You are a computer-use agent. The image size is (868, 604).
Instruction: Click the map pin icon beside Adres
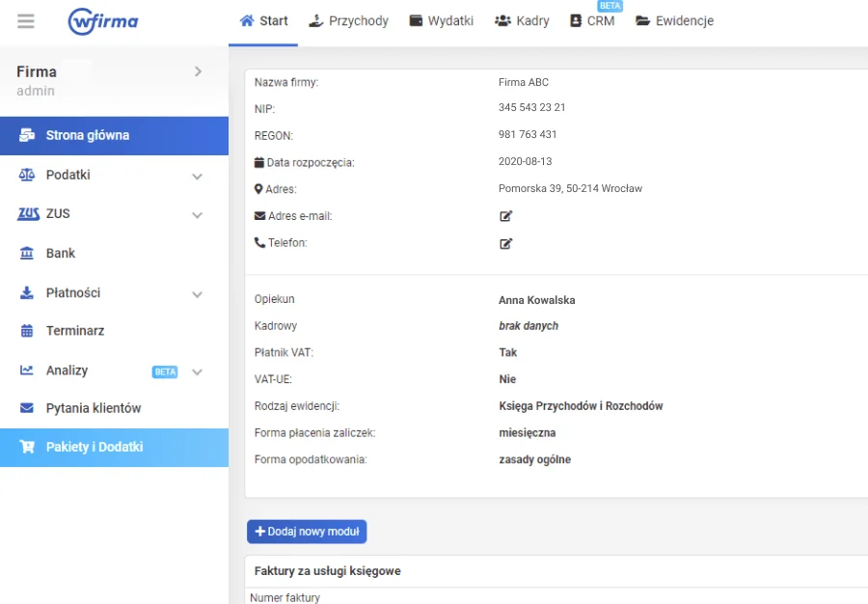point(258,189)
